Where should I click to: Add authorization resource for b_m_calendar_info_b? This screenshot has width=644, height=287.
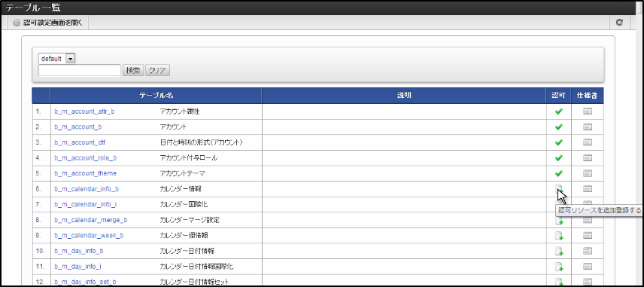coord(558,189)
